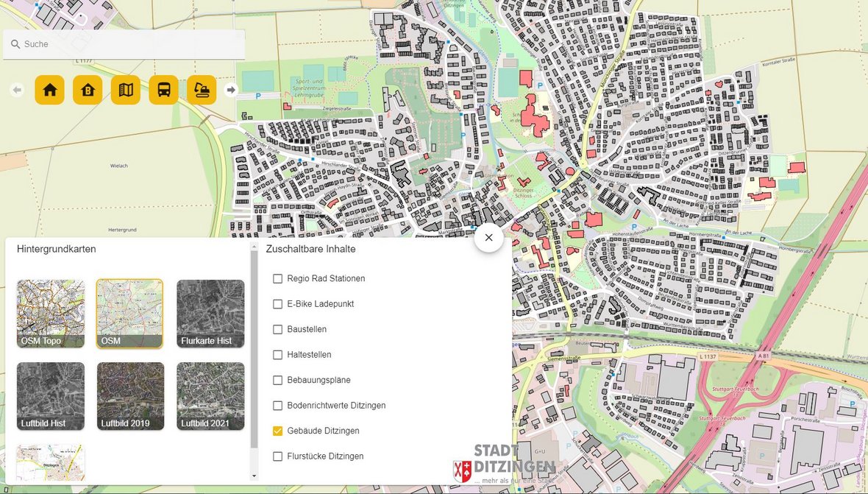Turn on Flurstücke Ditzingen layer

point(278,456)
